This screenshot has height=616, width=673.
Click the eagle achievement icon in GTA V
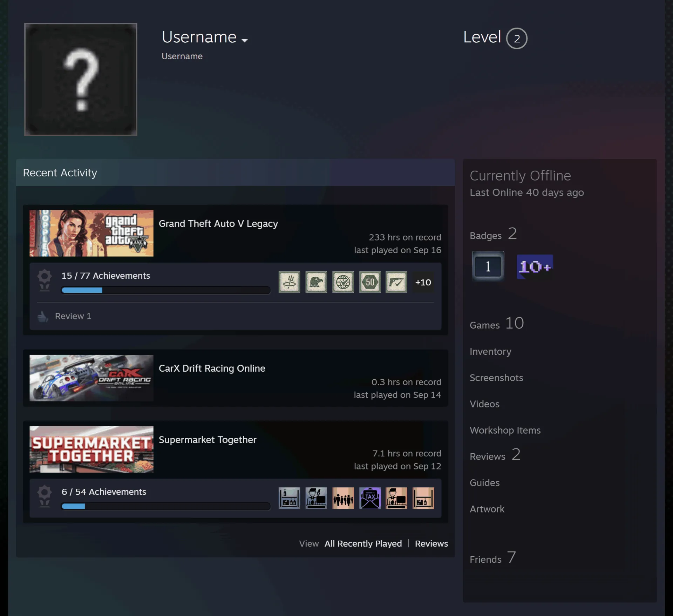(316, 282)
